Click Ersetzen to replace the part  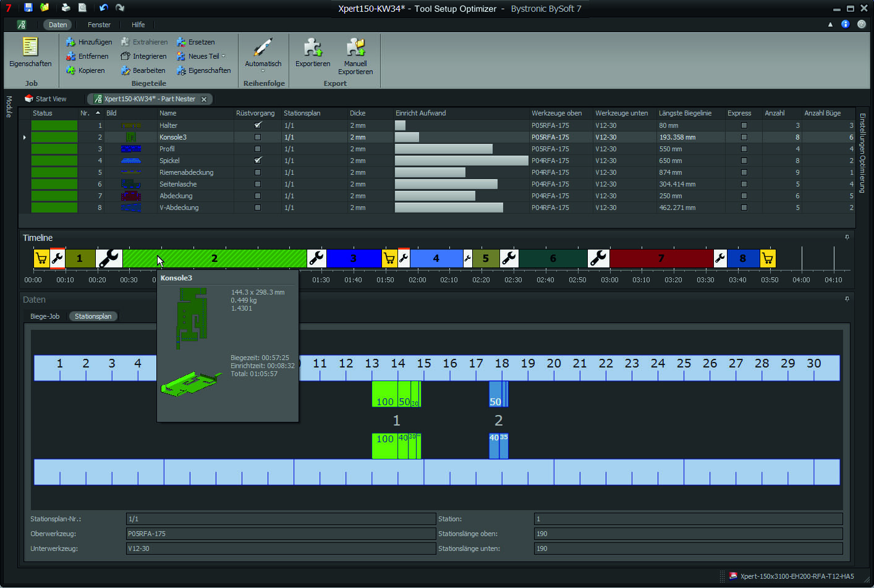tap(195, 42)
